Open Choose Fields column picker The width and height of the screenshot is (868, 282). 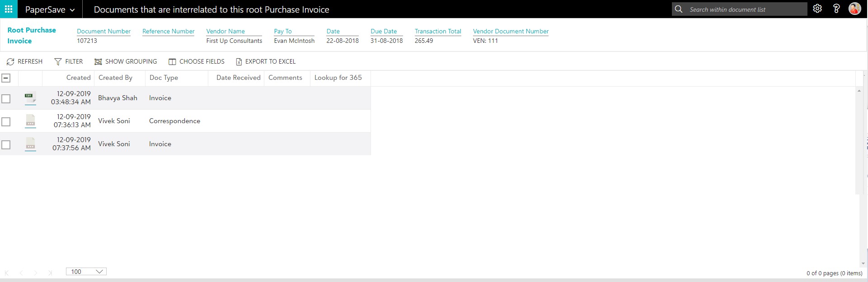pos(197,61)
